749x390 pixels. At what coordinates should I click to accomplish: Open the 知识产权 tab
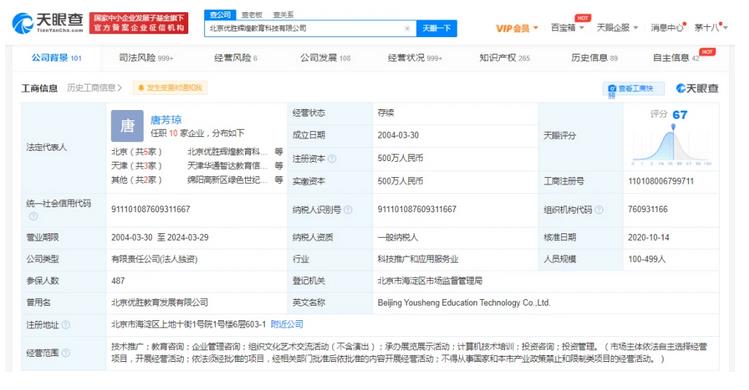click(x=505, y=58)
